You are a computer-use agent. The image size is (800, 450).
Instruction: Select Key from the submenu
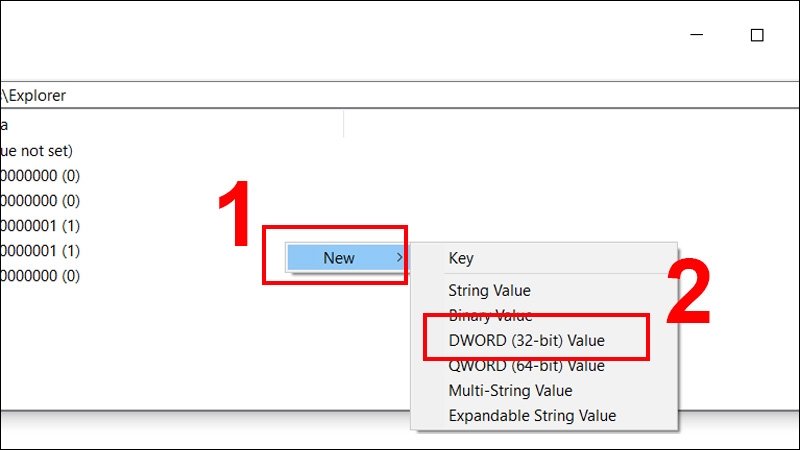pyautogui.click(x=461, y=258)
